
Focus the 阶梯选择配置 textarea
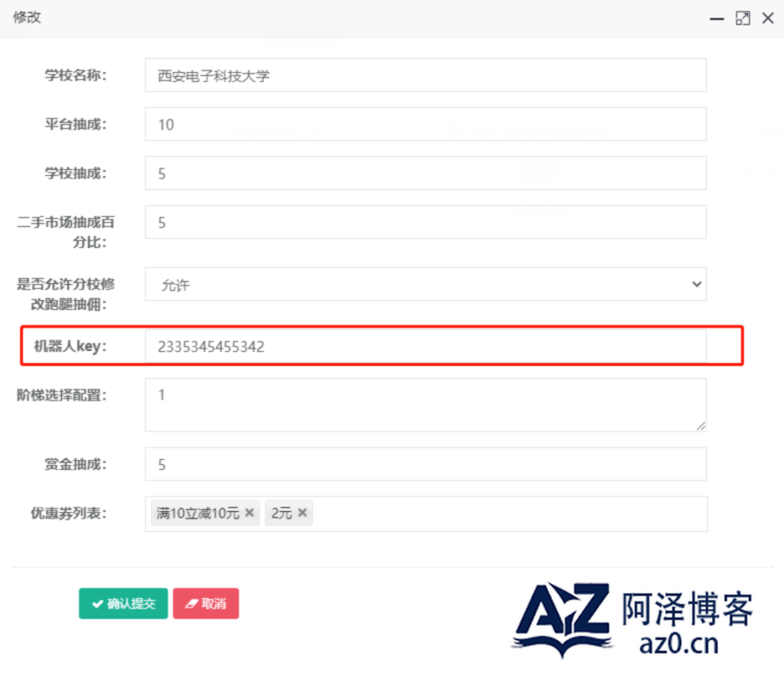point(426,405)
